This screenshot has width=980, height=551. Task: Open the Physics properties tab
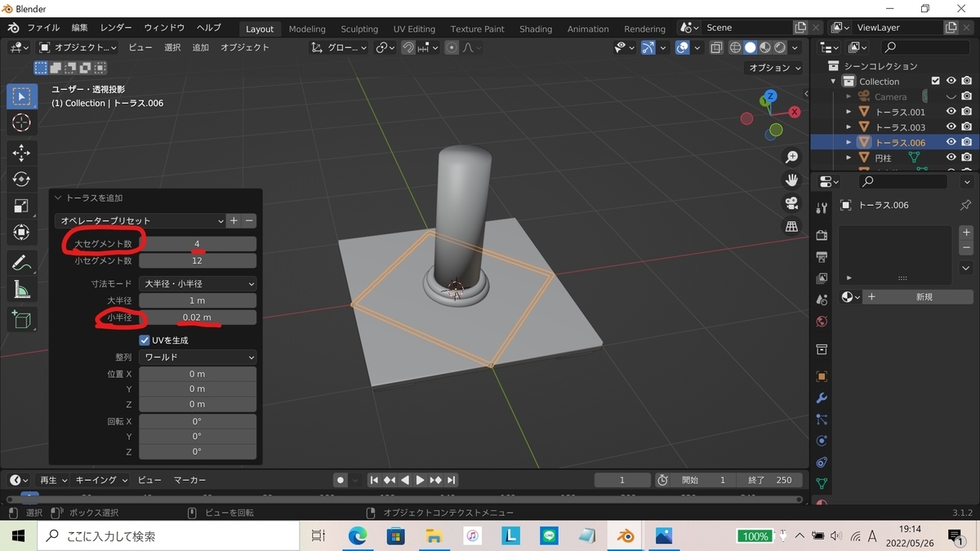click(822, 441)
